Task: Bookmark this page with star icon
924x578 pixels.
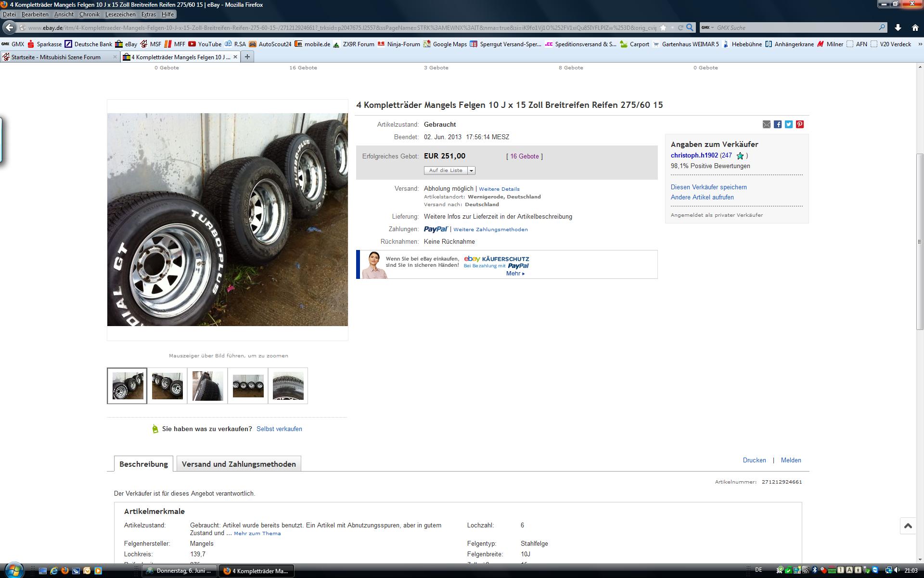Action: pos(663,28)
